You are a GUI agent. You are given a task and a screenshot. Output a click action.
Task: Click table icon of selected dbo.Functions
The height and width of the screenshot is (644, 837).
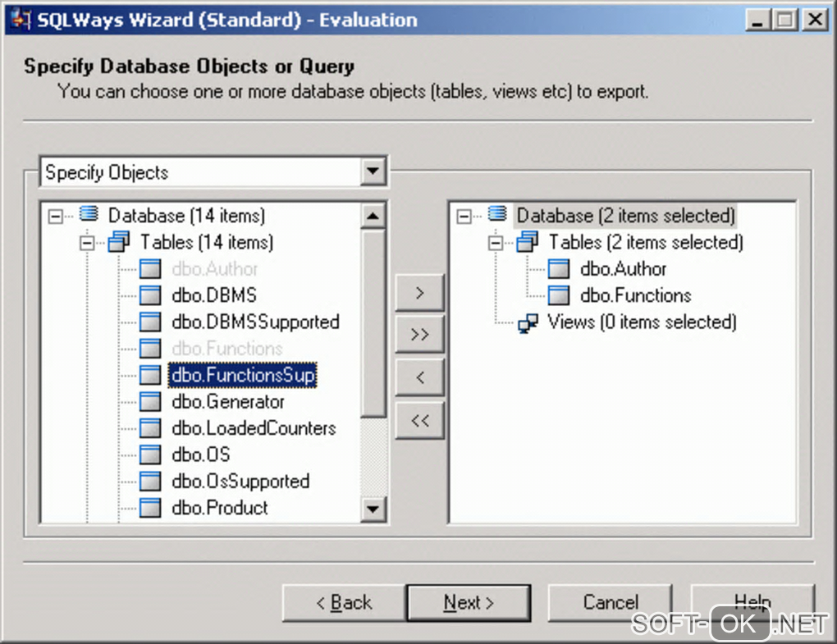click(559, 295)
